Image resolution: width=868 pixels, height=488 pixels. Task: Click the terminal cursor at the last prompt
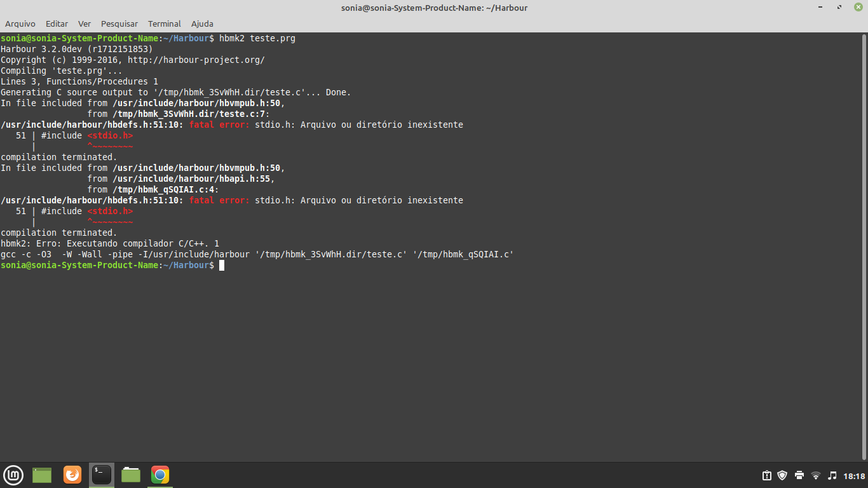(x=222, y=265)
